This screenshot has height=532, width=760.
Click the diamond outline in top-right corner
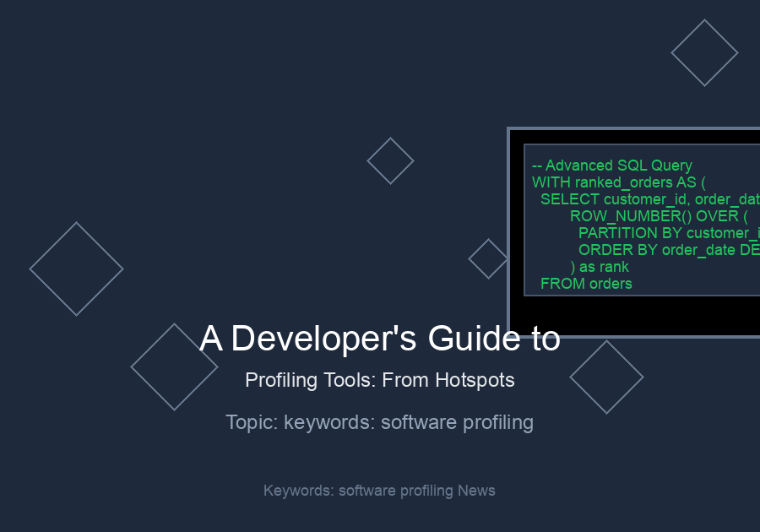click(x=704, y=52)
